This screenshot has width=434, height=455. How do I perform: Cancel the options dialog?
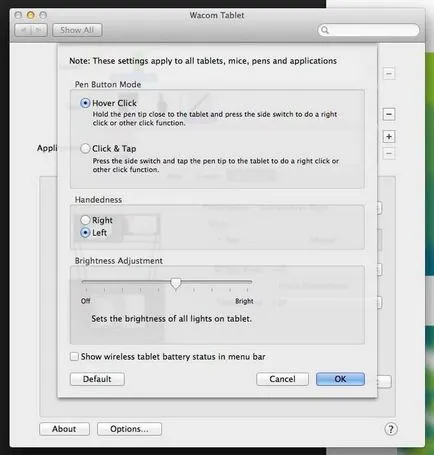coord(282,379)
